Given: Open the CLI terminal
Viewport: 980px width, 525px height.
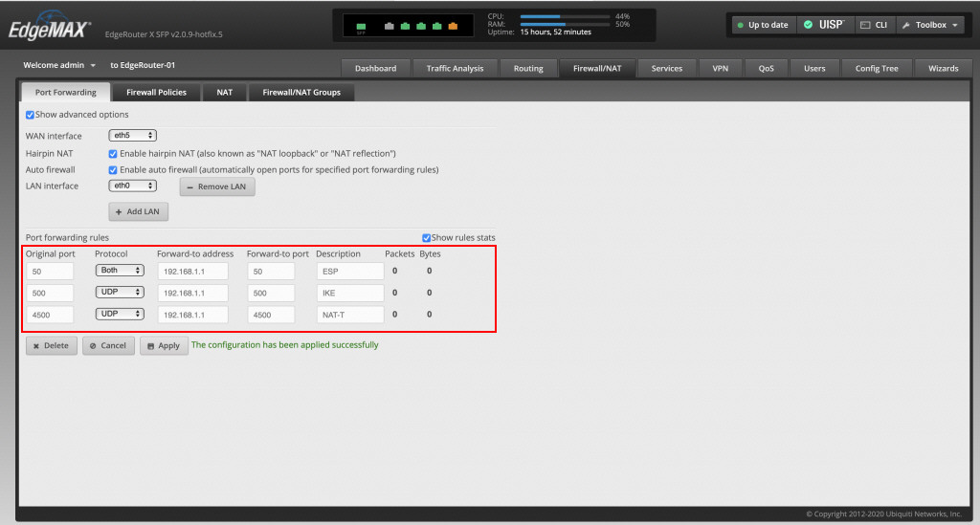Looking at the screenshot, I should pos(874,25).
